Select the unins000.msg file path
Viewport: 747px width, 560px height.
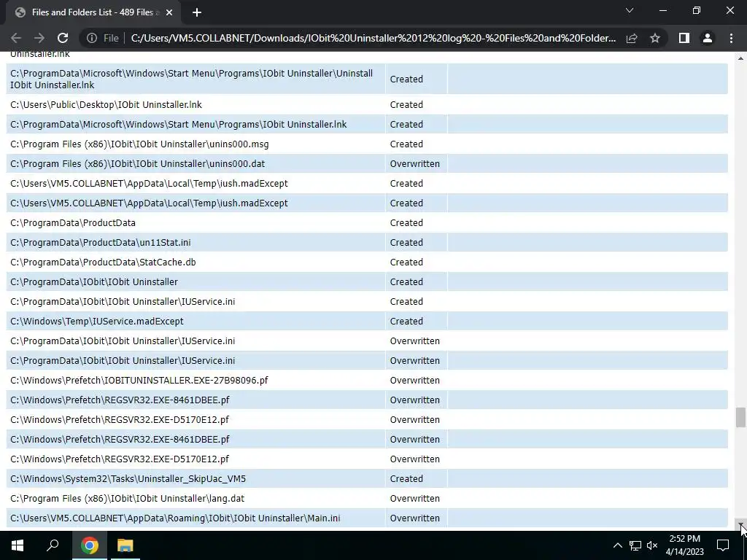tap(139, 144)
